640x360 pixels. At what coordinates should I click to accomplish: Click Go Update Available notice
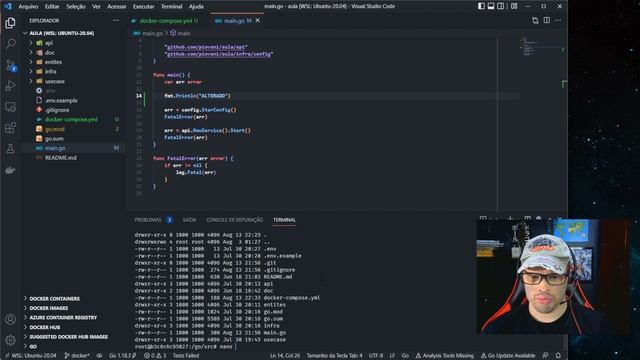(x=508, y=356)
